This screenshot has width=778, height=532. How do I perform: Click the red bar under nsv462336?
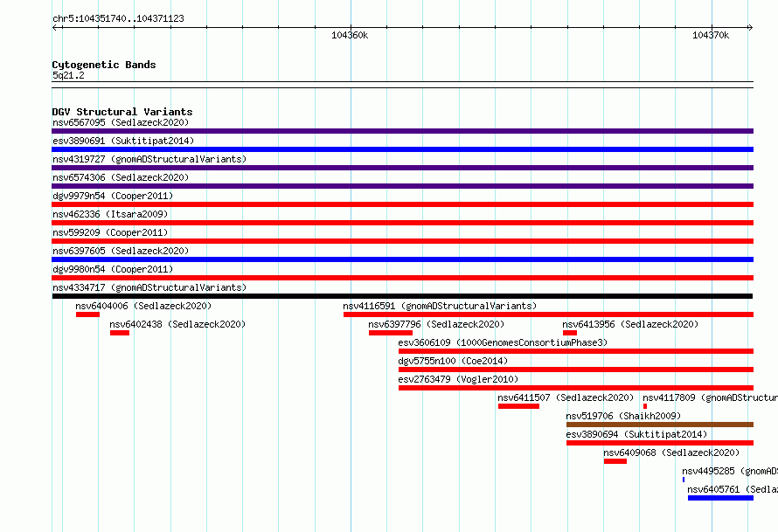point(402,223)
